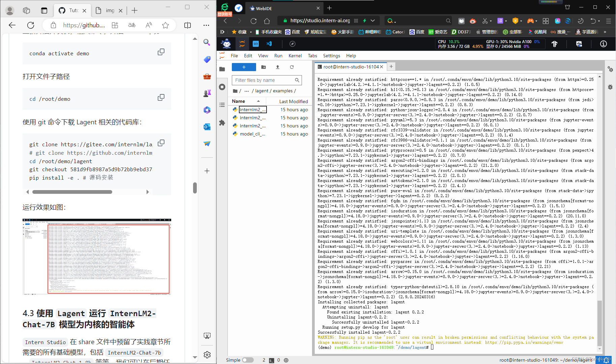This screenshot has height=364, width=616.
Task: Open the 爱奇艺 bookmark
Action: (x=438, y=32)
